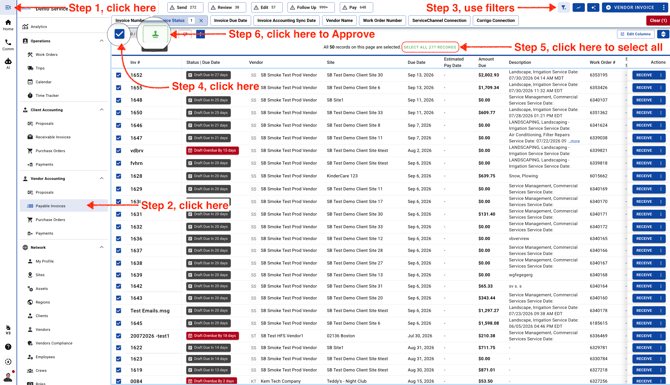Click the red Clear (1) button
The width and height of the screenshot is (670, 385).
pyautogui.click(x=658, y=20)
